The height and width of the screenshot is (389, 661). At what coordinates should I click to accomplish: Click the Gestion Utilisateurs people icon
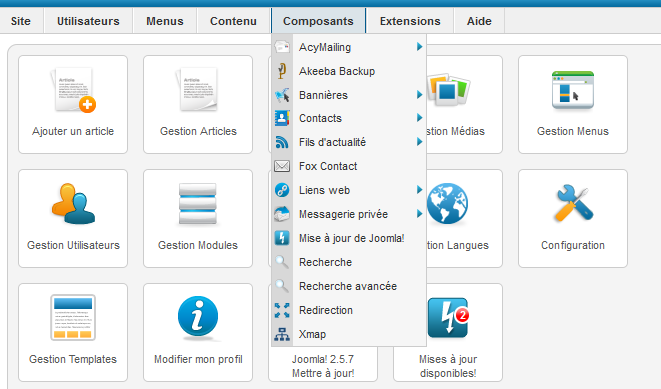(73, 204)
